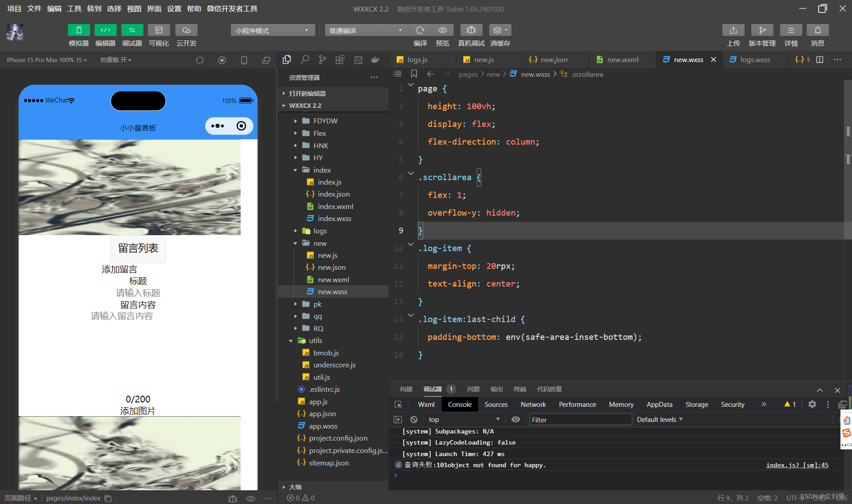Start real device debugging

pyautogui.click(x=471, y=30)
